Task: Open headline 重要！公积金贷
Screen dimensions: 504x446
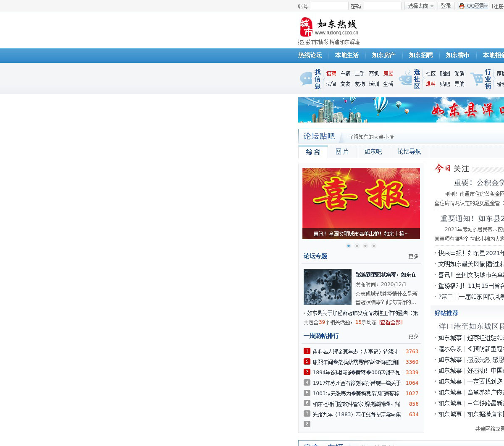Action: click(x=479, y=183)
